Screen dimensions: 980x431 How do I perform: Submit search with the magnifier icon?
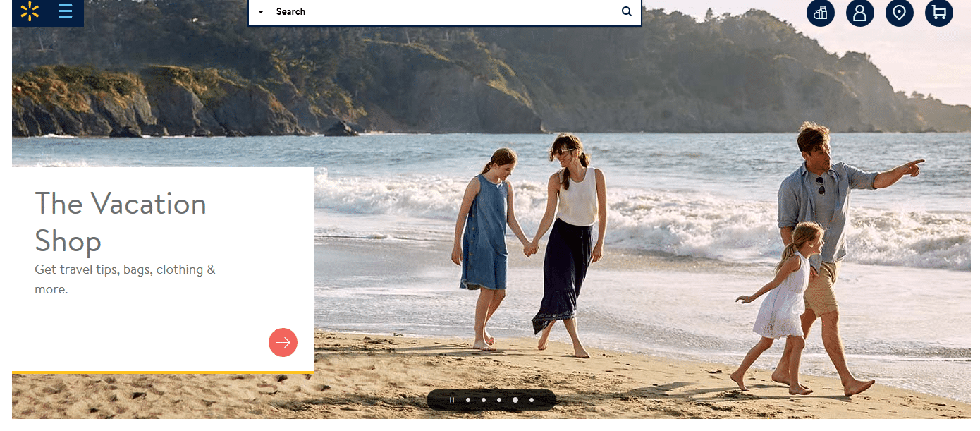point(627,12)
